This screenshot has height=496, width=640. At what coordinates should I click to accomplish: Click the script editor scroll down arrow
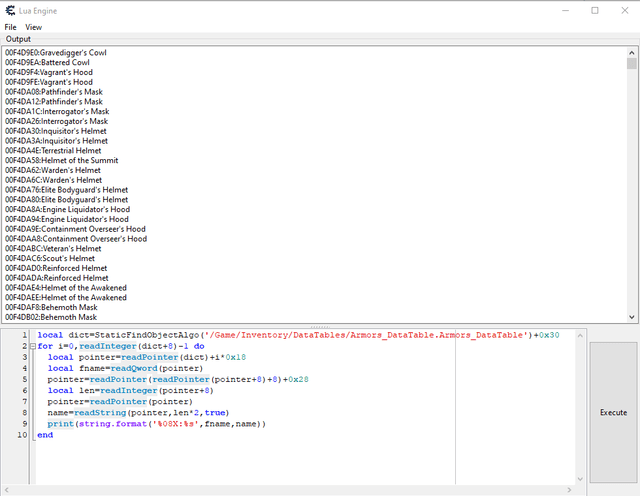(x=580, y=479)
